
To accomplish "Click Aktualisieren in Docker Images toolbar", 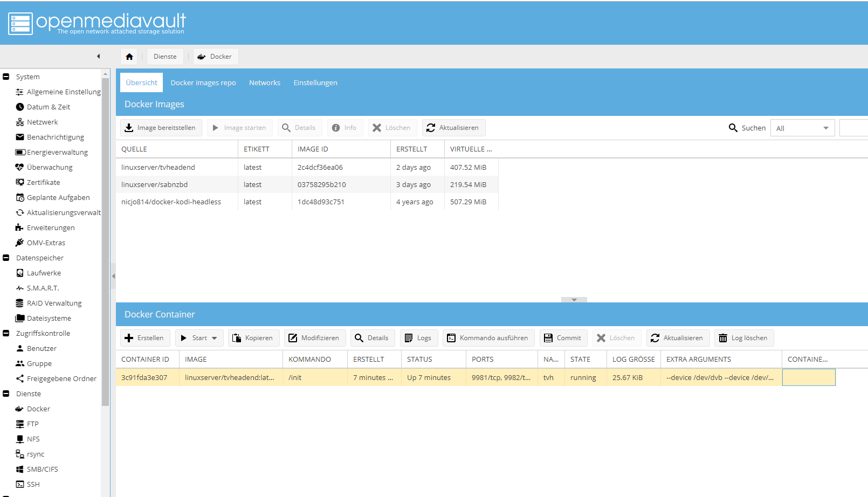I will tap(453, 128).
